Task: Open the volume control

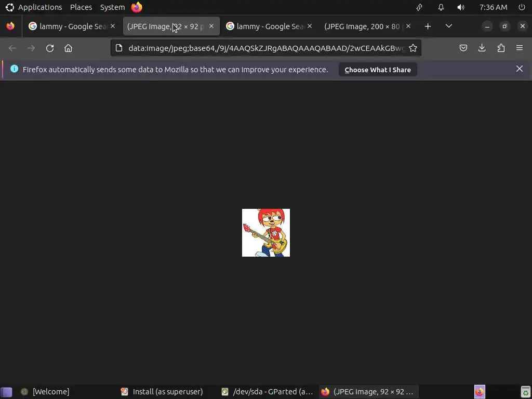Action: tap(461, 7)
